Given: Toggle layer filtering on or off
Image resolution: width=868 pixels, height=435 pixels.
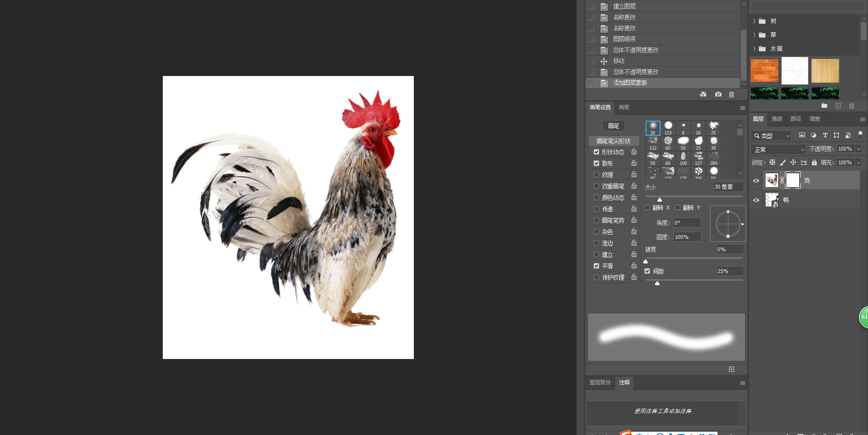Looking at the screenshot, I should pos(860,135).
